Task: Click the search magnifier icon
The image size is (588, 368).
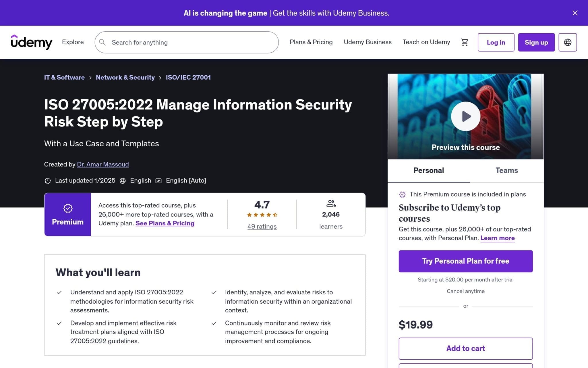Action: [x=102, y=42]
